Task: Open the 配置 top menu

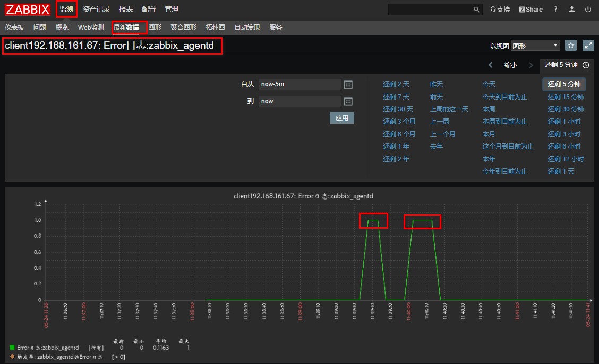Action: [149, 9]
